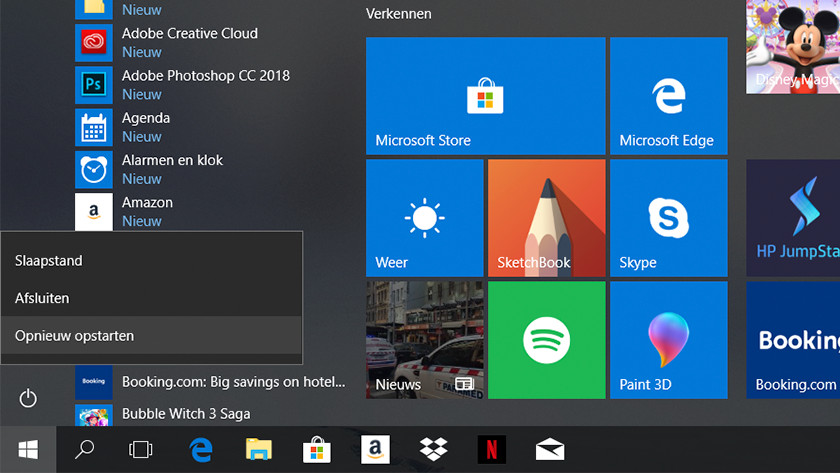Open the HP JumpStart tile
Viewport: 840px width, 473px height.
tap(793, 218)
